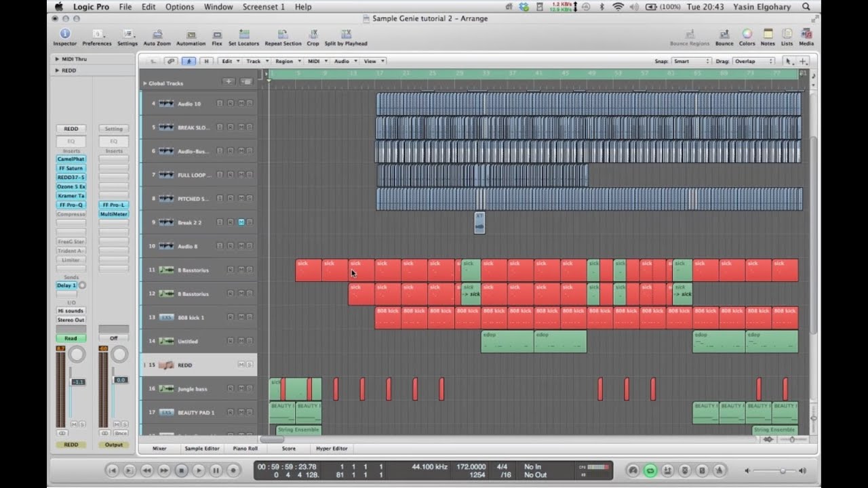The height and width of the screenshot is (488, 868).
Task: Open the Edit local menu dropdown
Action: point(229,61)
